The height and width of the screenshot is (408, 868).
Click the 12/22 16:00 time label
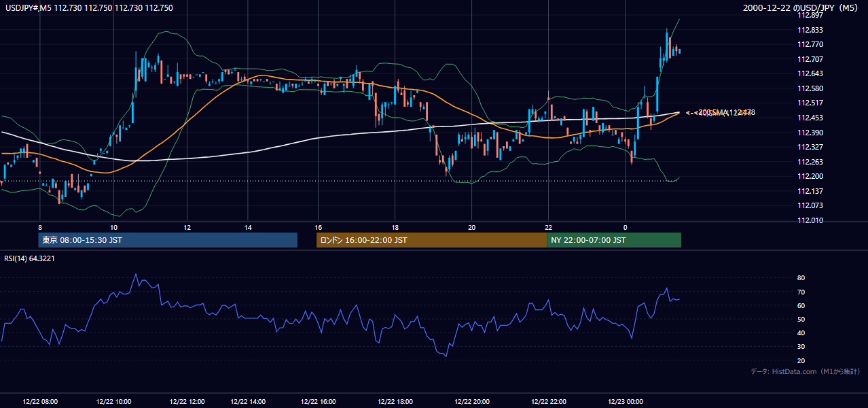pyautogui.click(x=319, y=401)
